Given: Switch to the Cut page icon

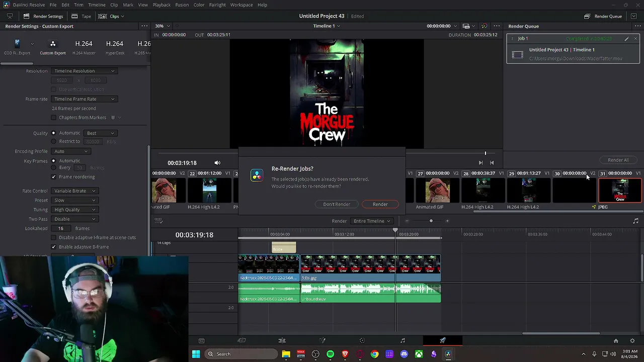Looking at the screenshot, I should point(242,341).
